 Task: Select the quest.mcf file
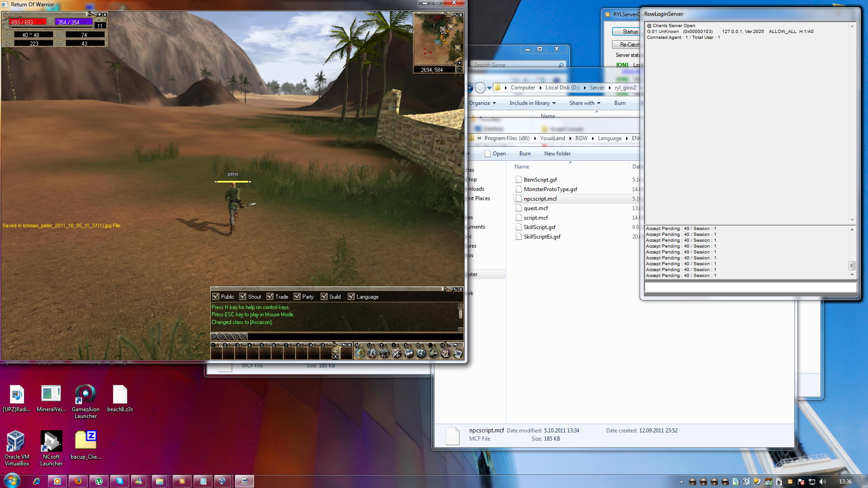pyautogui.click(x=536, y=208)
